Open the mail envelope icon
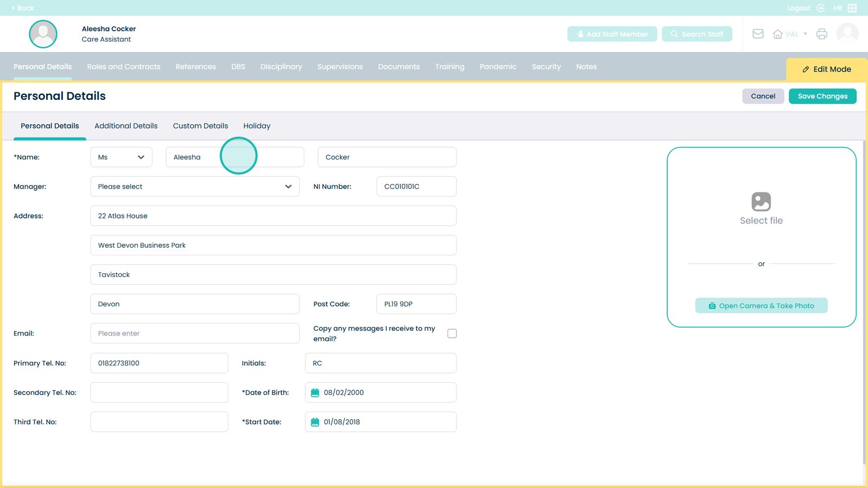The height and width of the screenshot is (488, 868). (758, 34)
